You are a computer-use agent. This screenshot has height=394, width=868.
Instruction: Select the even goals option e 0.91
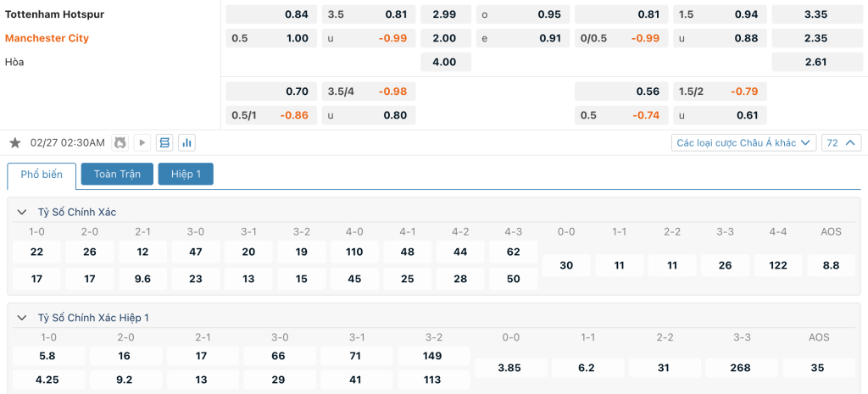tap(522, 38)
